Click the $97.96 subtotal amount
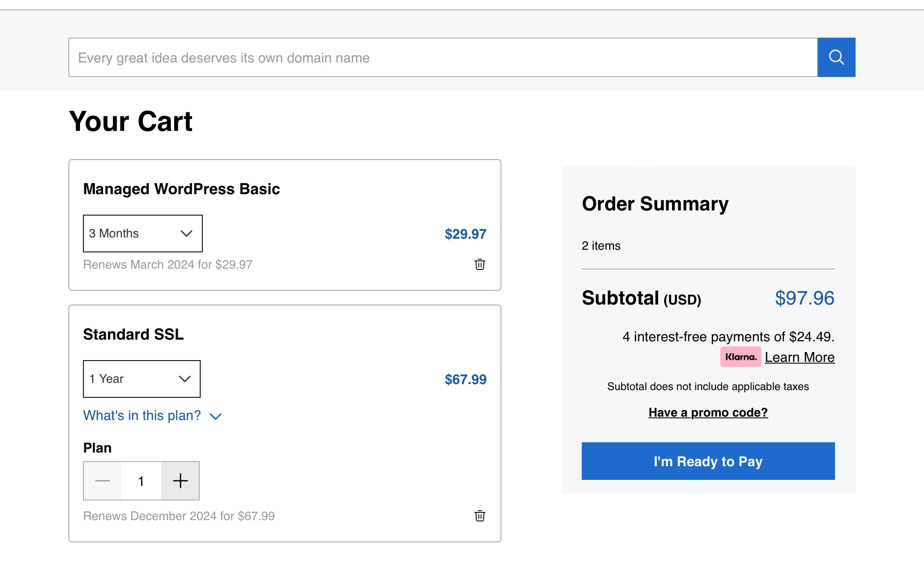Image resolution: width=924 pixels, height=571 pixels. click(804, 298)
